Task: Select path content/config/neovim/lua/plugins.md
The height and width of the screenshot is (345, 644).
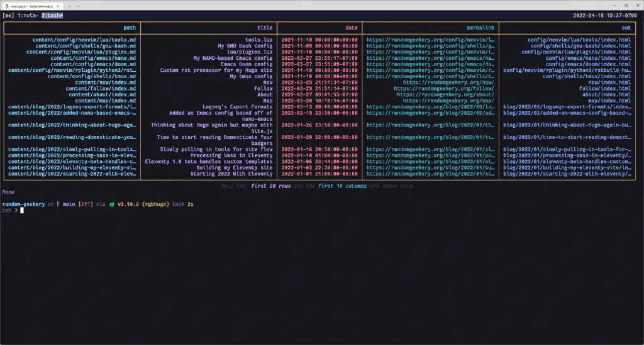Action: coord(81,52)
